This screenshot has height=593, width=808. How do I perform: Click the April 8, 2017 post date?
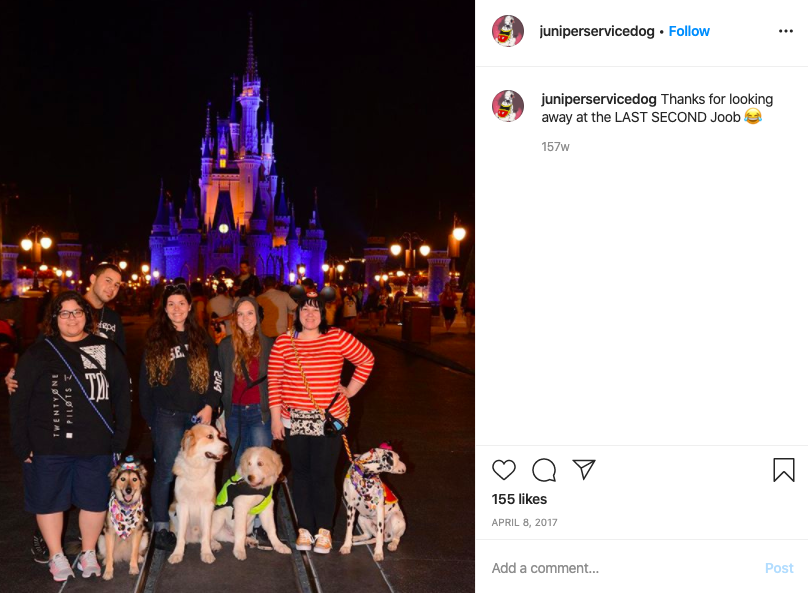[524, 522]
